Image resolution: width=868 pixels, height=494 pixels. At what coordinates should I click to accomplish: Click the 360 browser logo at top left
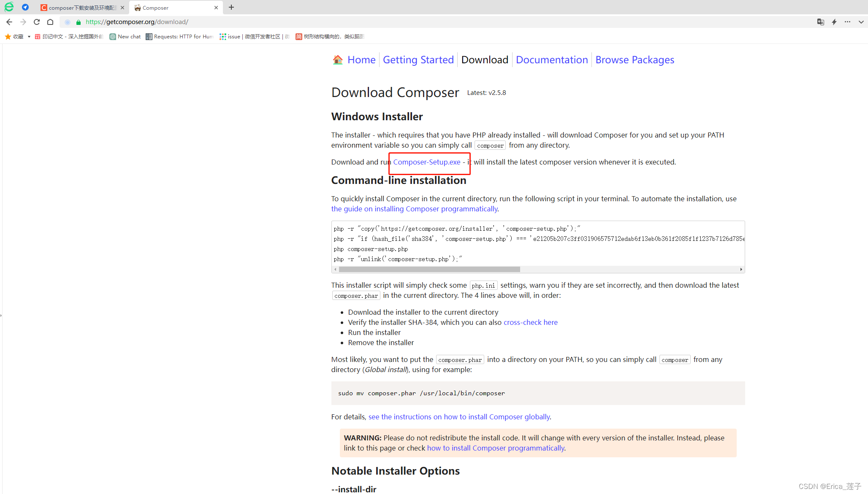(8, 7)
